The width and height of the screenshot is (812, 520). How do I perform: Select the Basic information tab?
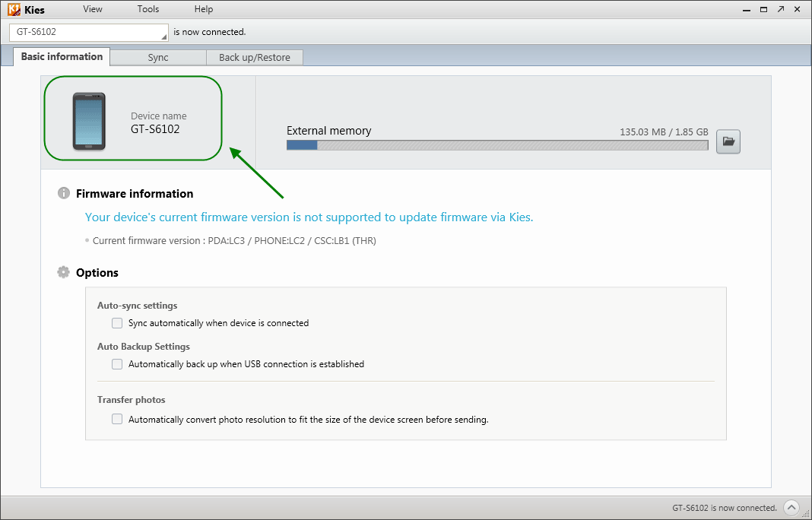(x=62, y=56)
